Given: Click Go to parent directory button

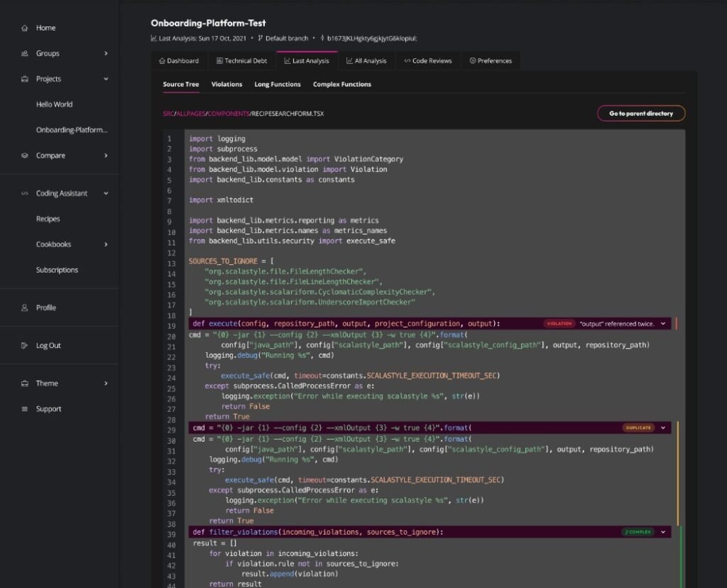Looking at the screenshot, I should click(640, 114).
